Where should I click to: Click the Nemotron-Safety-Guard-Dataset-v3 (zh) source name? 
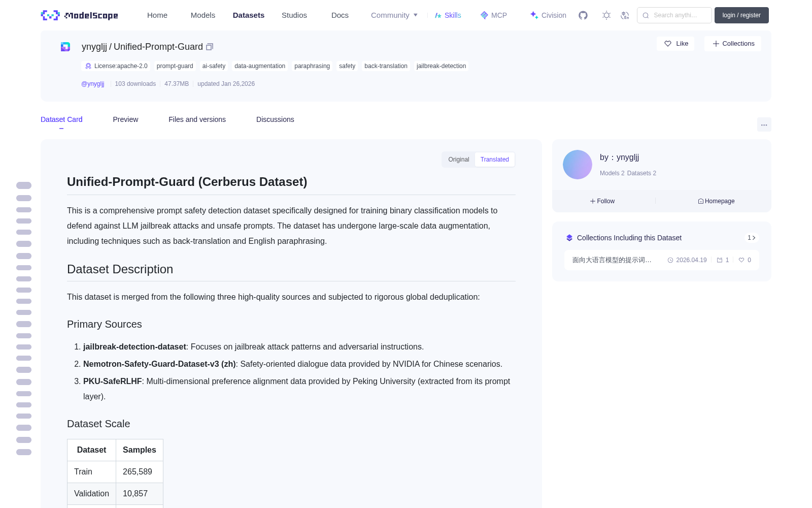159,364
